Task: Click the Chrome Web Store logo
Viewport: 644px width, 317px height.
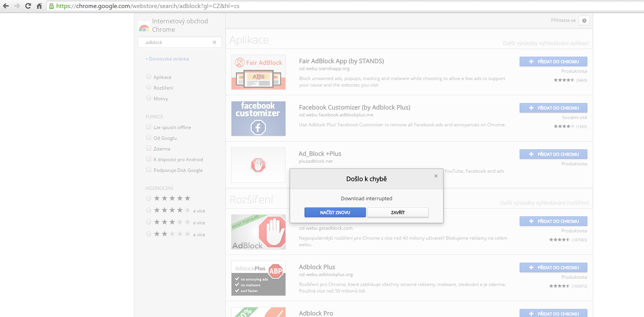Action: point(144,26)
